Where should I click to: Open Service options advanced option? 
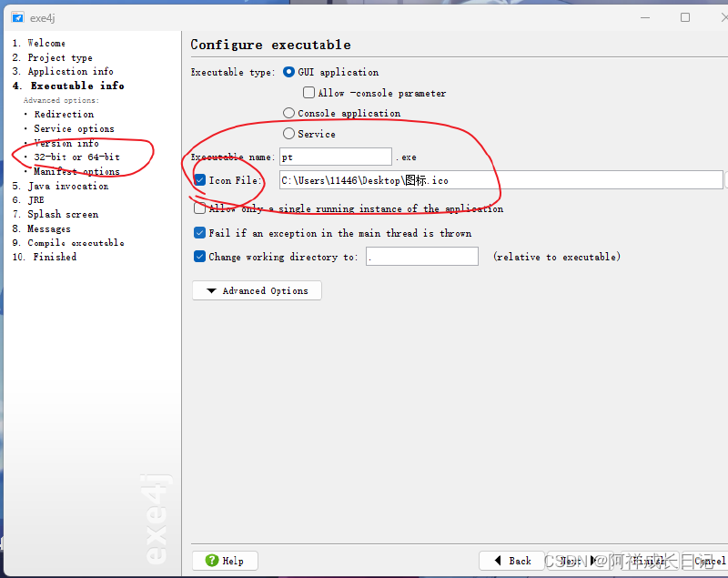[x=75, y=128]
